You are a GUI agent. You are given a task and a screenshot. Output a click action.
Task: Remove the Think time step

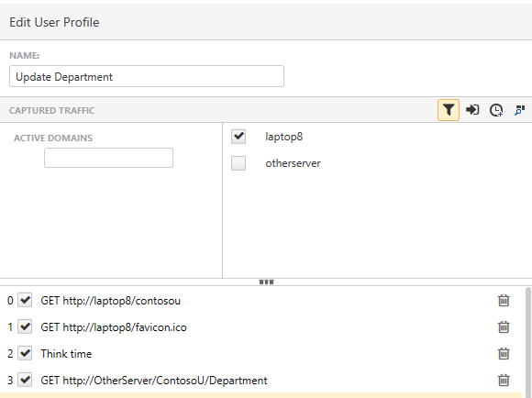pyautogui.click(x=504, y=354)
